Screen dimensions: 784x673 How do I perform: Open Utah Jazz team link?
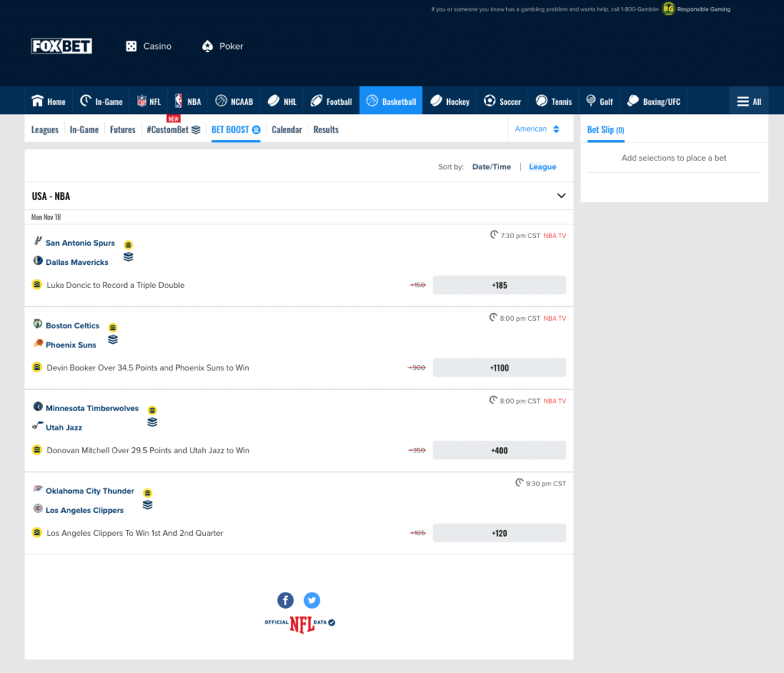(64, 428)
